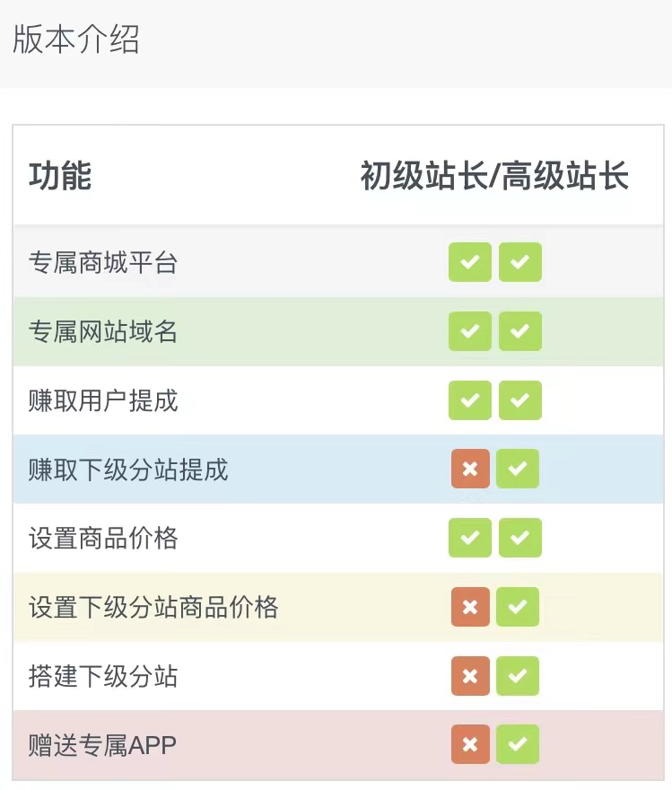The height and width of the screenshot is (790, 672).
Task: Click junior check icon for 专属网站域名
Action: point(470,331)
